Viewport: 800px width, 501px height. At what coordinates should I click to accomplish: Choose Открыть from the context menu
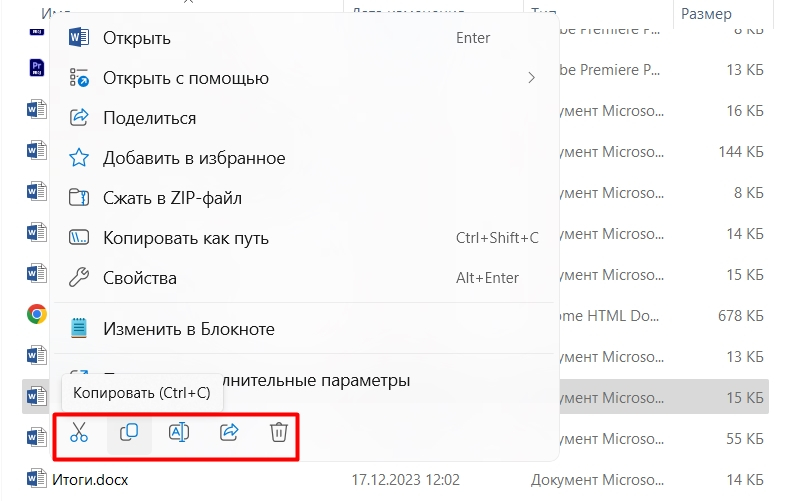pos(137,38)
